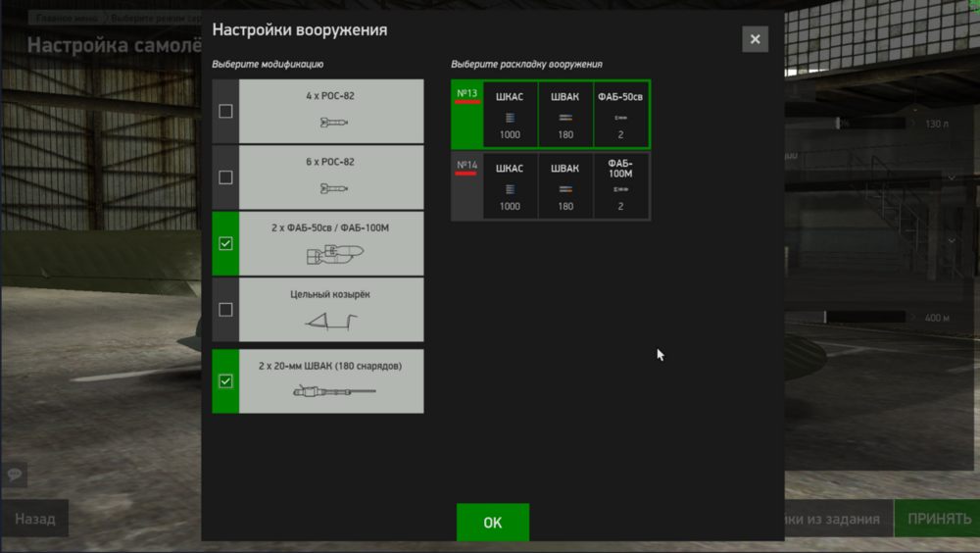Click ШКАС ammo belt icon in loadout №13

510,118
